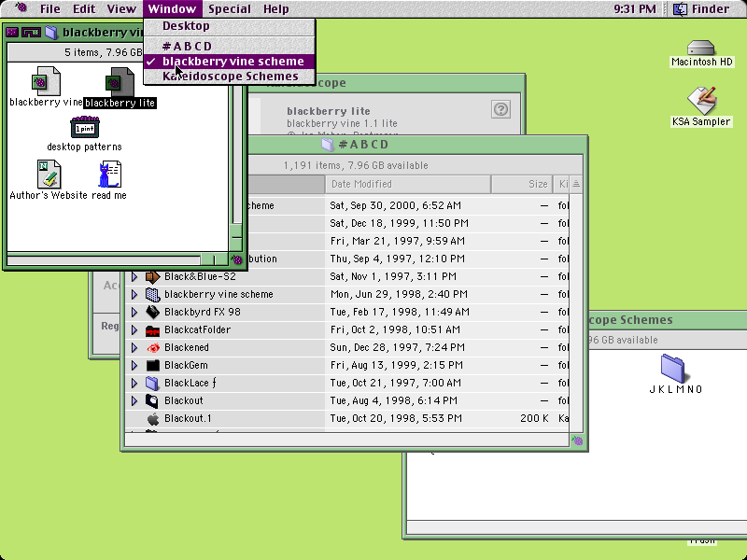Sort list by Date Modified column header
The width and height of the screenshot is (747, 560).
tap(408, 184)
